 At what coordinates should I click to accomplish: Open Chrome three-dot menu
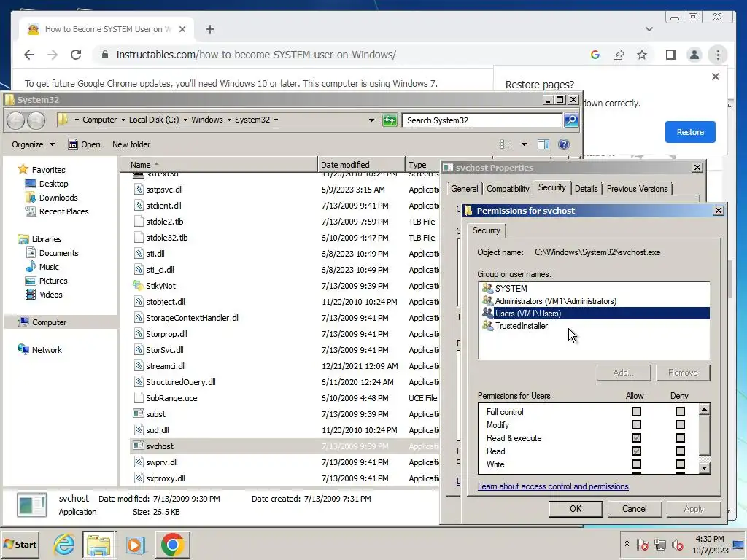(x=718, y=55)
